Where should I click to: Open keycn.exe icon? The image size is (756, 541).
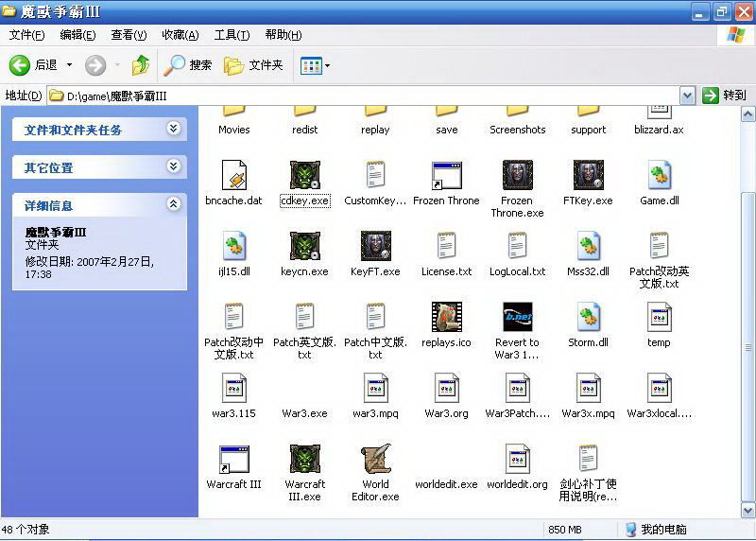click(x=304, y=246)
